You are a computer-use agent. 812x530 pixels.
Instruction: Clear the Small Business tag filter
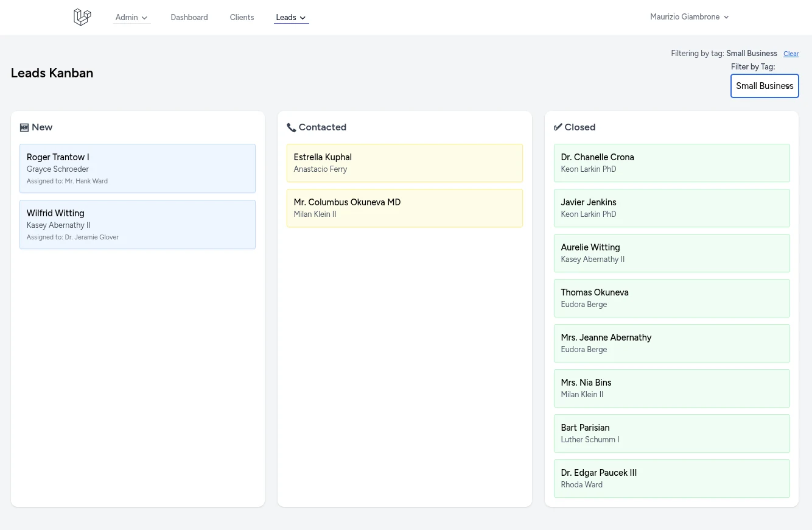791,54
